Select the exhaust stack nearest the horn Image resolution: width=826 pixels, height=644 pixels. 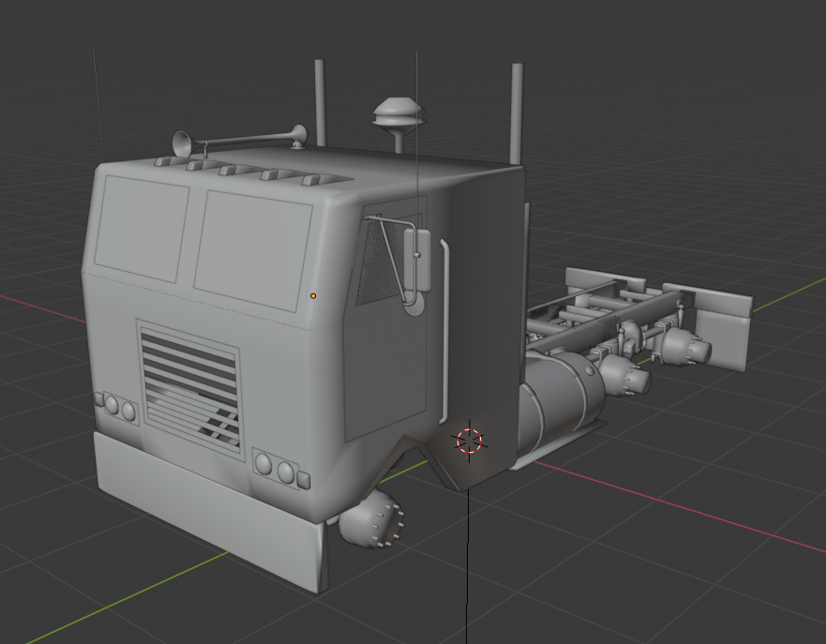320,103
